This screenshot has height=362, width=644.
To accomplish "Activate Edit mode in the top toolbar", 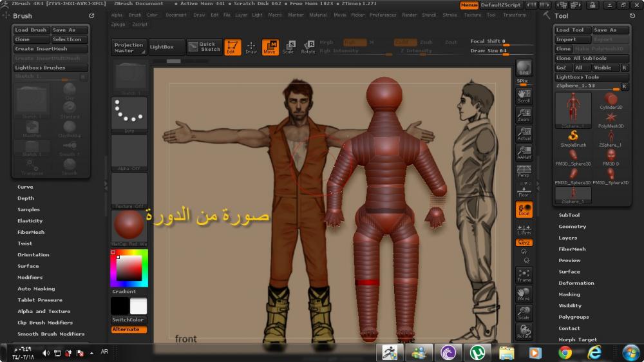I will [x=232, y=46].
